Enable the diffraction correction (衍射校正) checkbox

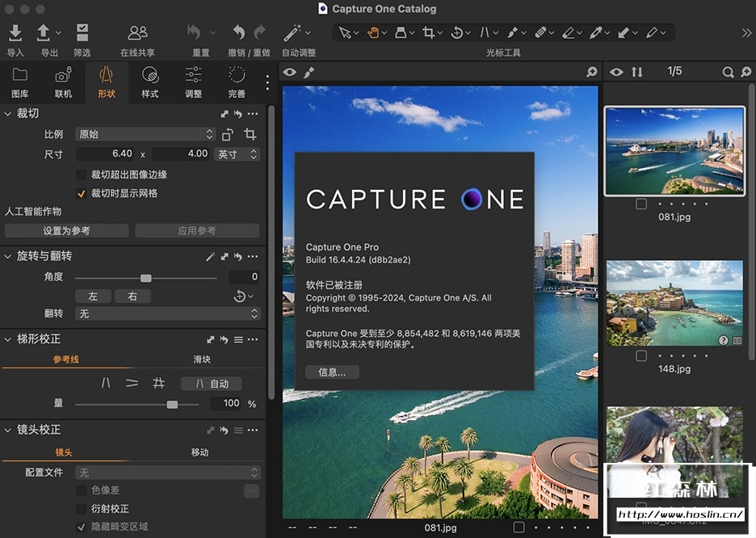point(81,509)
